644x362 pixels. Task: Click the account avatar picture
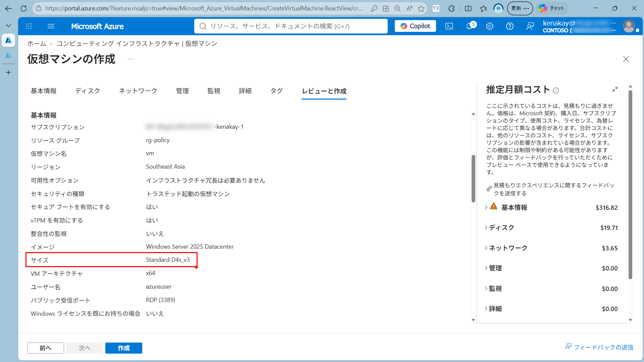pyautogui.click(x=629, y=26)
